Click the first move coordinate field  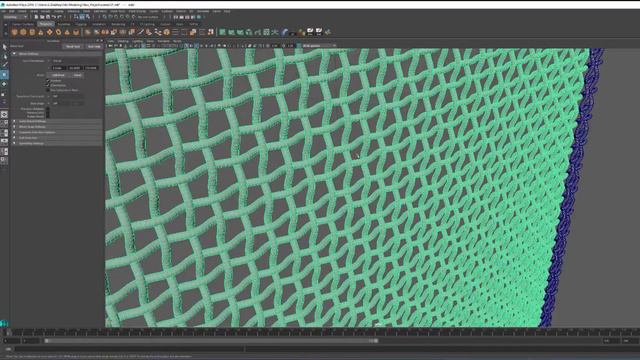tap(58, 68)
